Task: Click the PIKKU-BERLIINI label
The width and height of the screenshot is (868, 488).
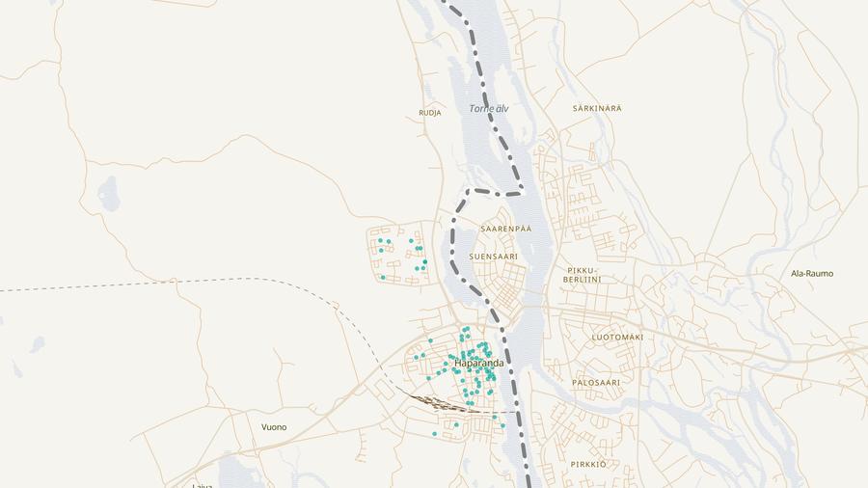Action: 583,274
